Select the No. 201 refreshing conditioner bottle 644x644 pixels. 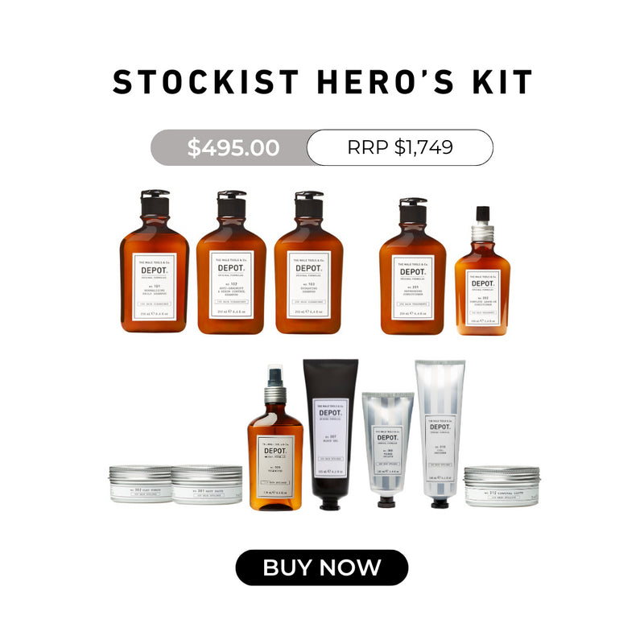[412, 266]
